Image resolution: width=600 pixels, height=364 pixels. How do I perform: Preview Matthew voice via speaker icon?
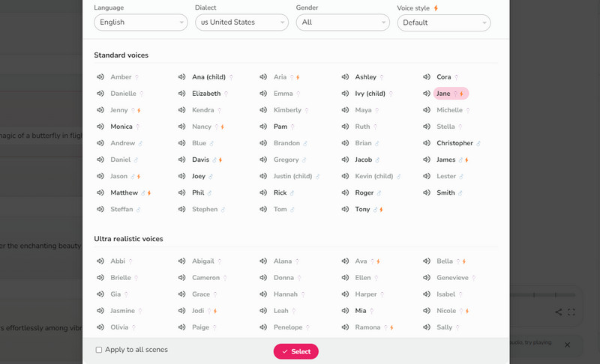pyautogui.click(x=100, y=192)
